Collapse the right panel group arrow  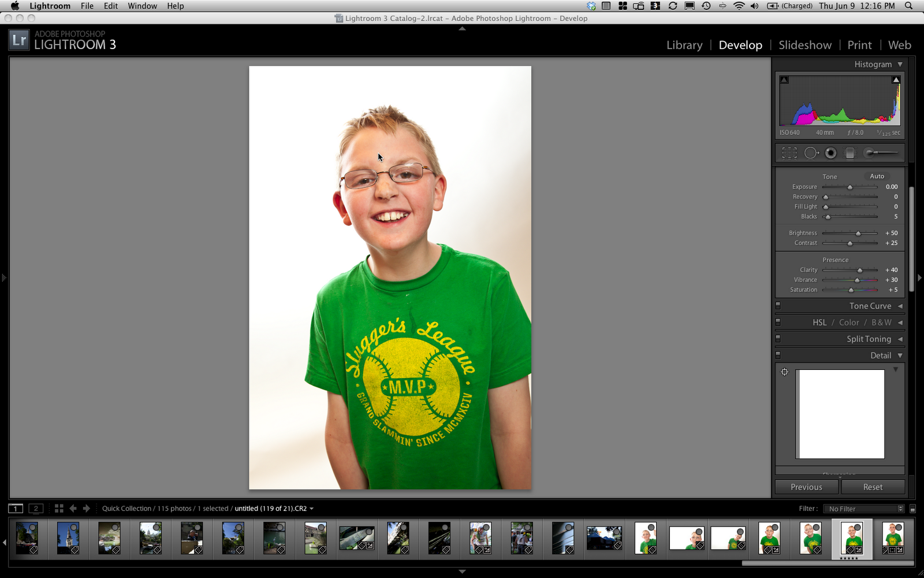pyautogui.click(x=919, y=278)
